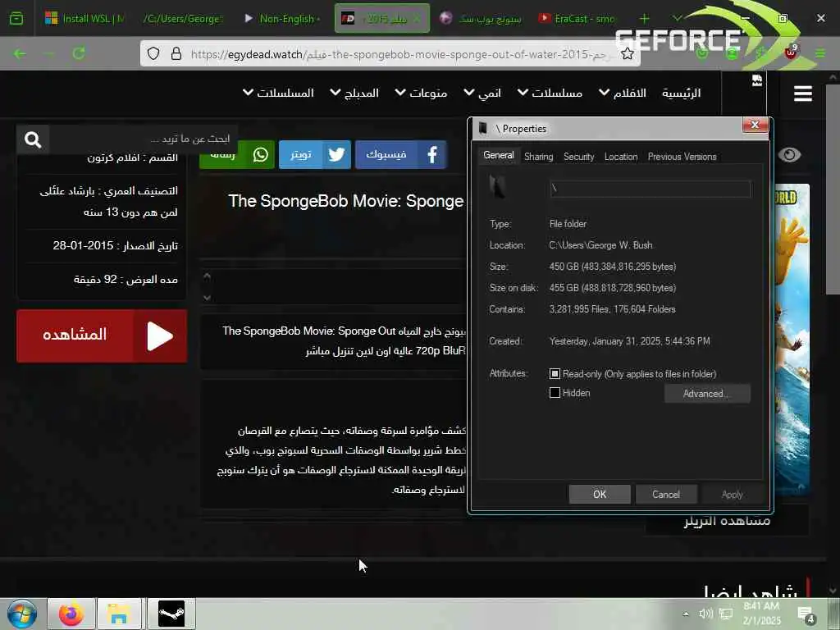Switch to Non-English browser tab
This screenshot has width=840, height=630.
(x=282, y=19)
